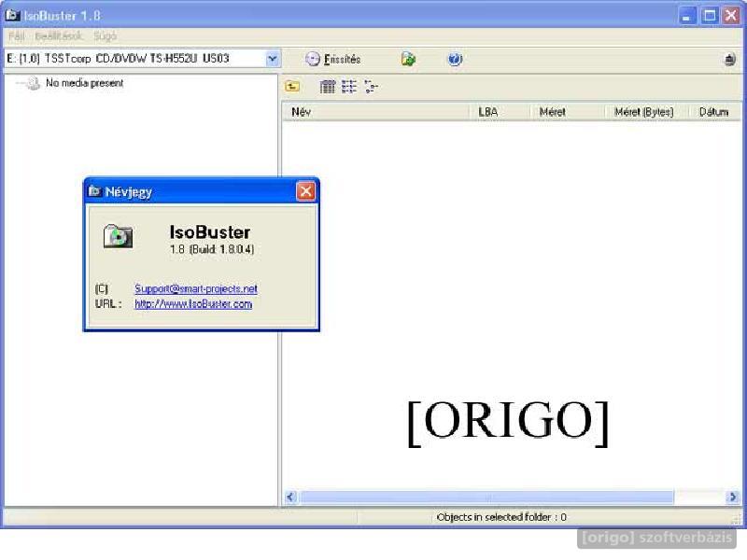747x560 pixels.
Task: Close the Névjegy about dialog
Action: point(305,191)
